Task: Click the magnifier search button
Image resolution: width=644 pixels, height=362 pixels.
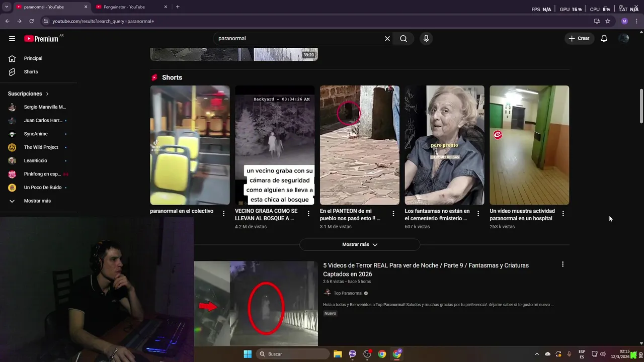Action: pos(404,39)
